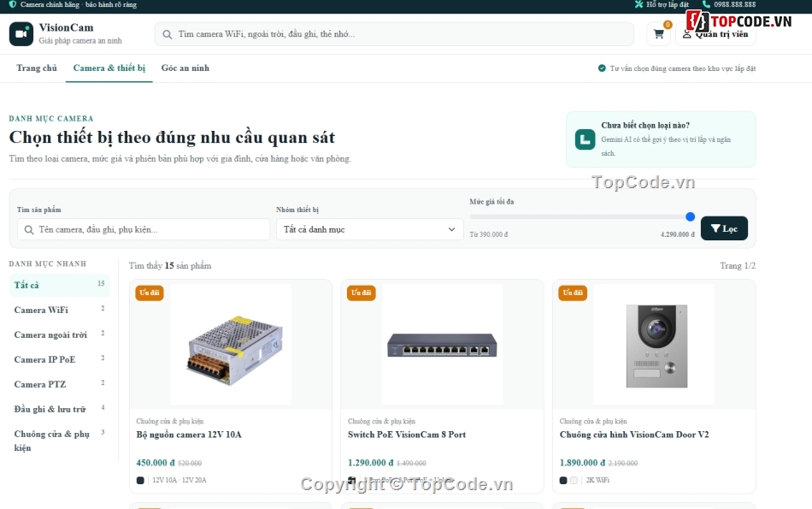Click the Trang 1/2 page indicator
812x509 pixels.
coord(738,266)
